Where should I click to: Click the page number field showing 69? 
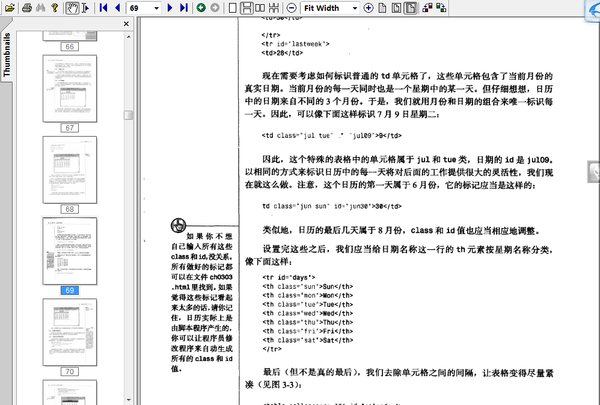pos(140,8)
